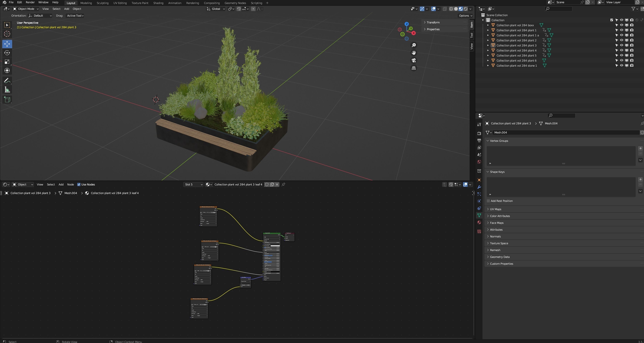Open the World properties tab icon
This screenshot has width=644, height=343.
coord(479,162)
